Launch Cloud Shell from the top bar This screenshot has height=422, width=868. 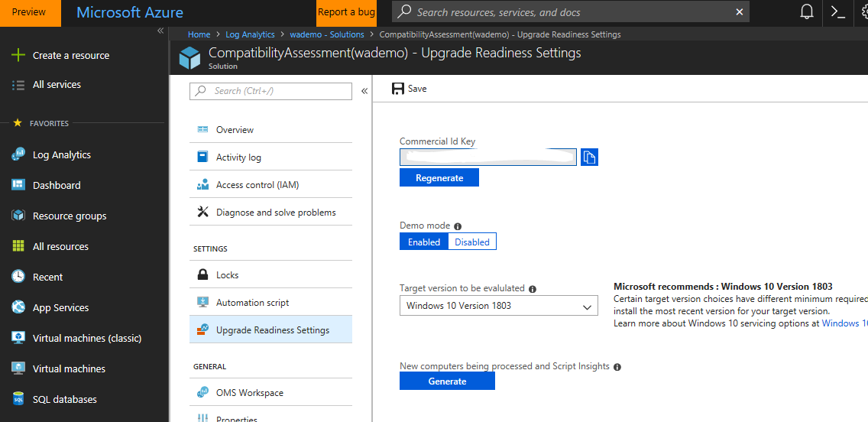838,12
